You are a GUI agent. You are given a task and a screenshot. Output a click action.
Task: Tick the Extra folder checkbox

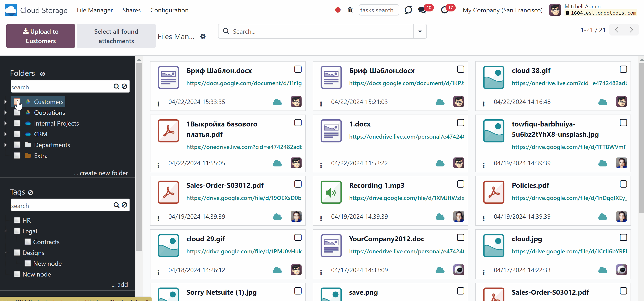(x=17, y=155)
